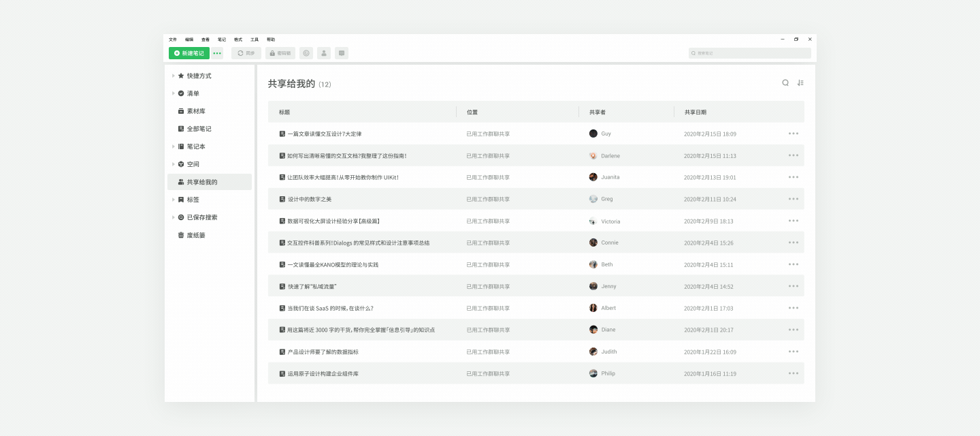
Task: Click the 清单 checkmark icon
Action: (181, 93)
